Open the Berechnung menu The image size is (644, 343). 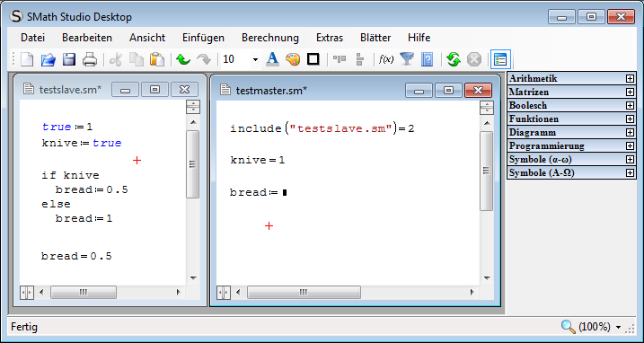(270, 38)
